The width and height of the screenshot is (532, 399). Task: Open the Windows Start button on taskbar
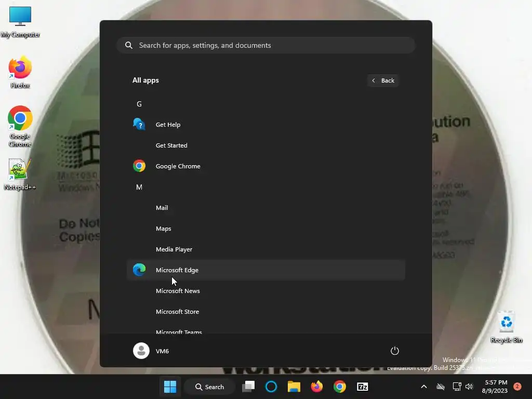(170, 387)
